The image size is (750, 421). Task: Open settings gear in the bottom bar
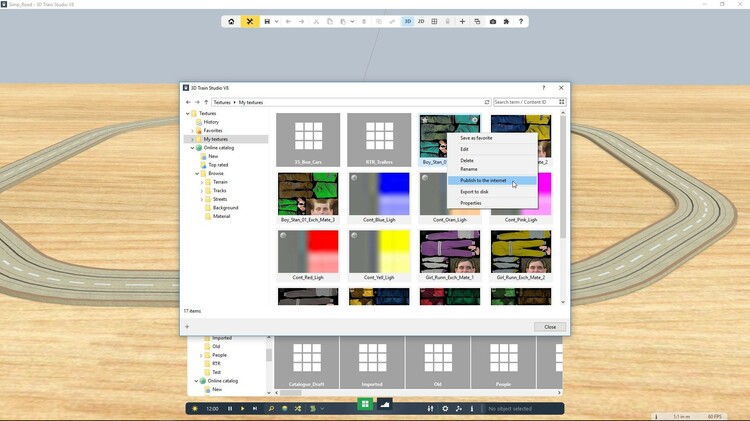(445, 409)
